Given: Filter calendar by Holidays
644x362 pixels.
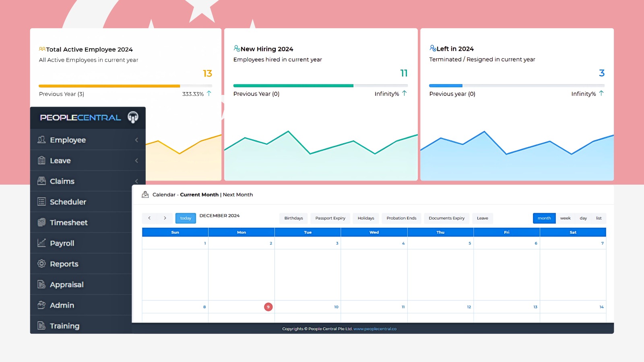Looking at the screenshot, I should pyautogui.click(x=366, y=218).
